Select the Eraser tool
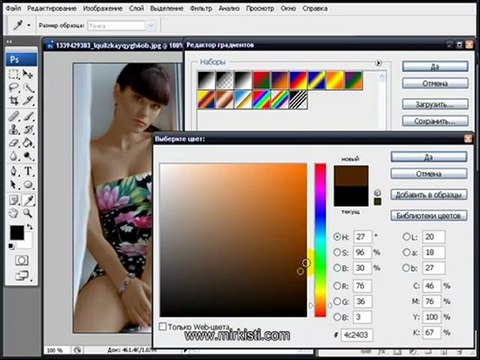The height and width of the screenshot is (360, 480). (x=14, y=143)
